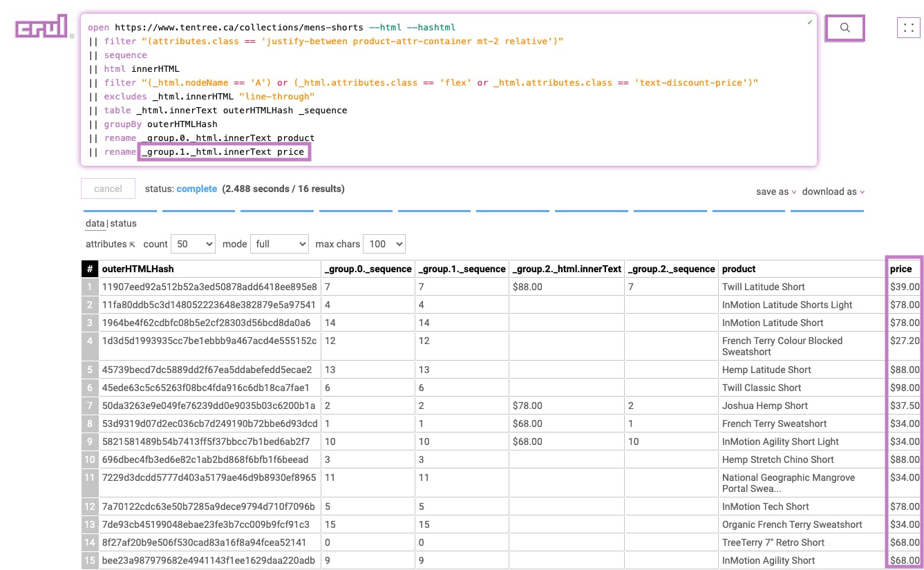Click the _group.2._sequence column header
Viewport: 924px width, 570px height.
pos(672,269)
